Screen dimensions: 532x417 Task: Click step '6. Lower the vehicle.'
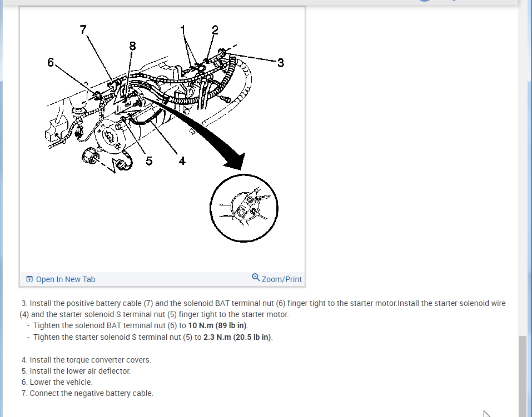coord(57,382)
